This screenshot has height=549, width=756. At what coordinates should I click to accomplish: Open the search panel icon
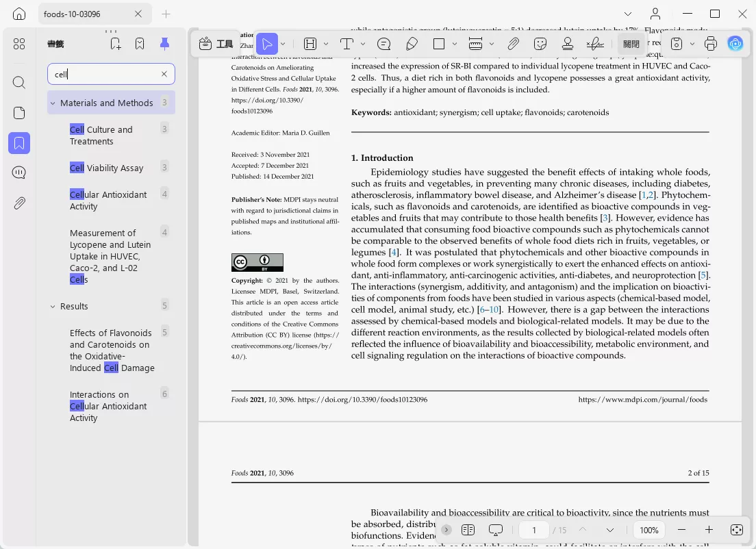point(18,82)
